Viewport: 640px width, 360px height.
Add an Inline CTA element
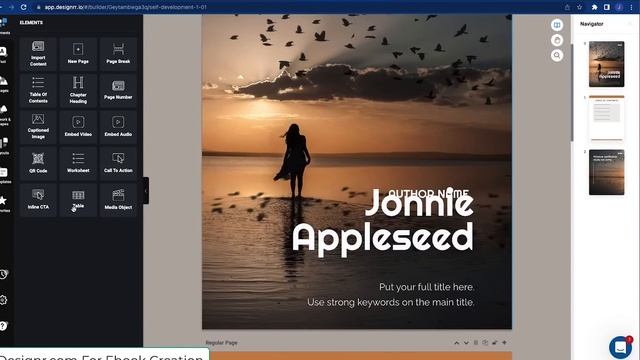(38, 200)
